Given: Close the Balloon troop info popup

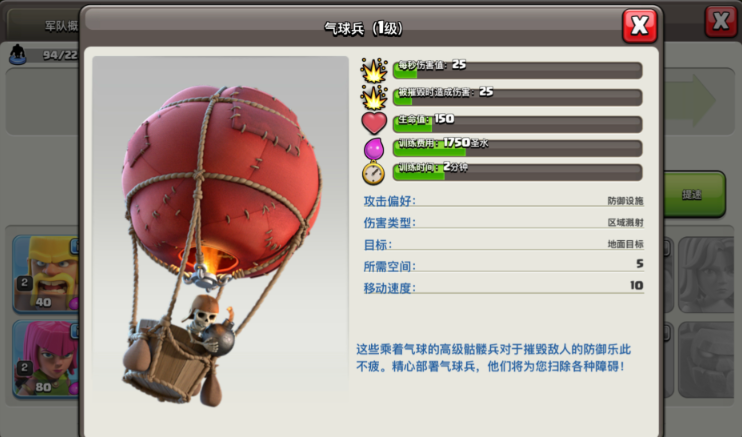Looking at the screenshot, I should (639, 26).
